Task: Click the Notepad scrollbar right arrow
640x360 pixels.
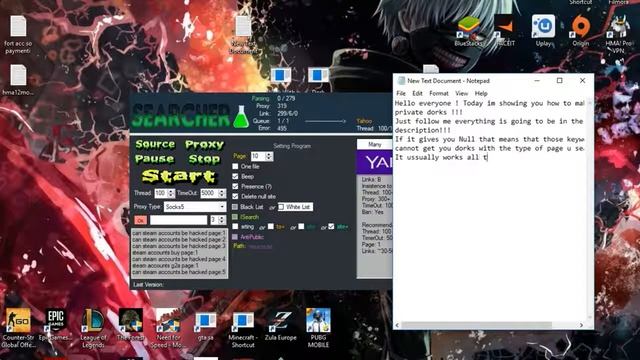Action: point(581,325)
